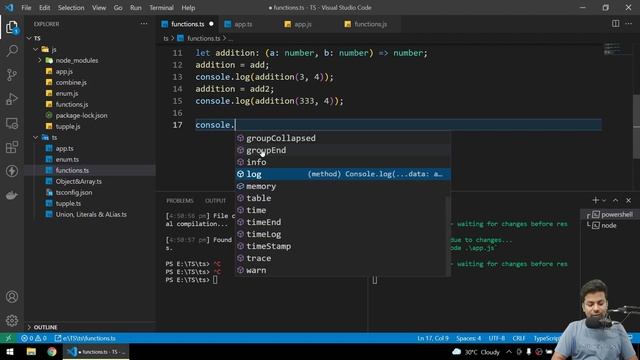
Task: Switch to the Problems panel tab
Action: coord(180,200)
